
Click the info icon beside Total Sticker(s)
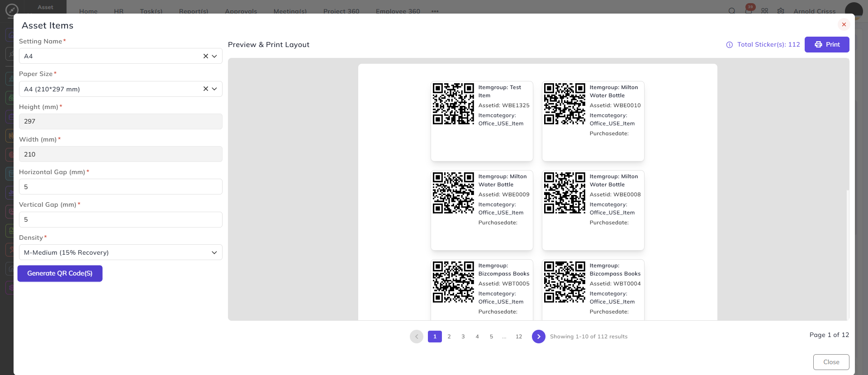(x=729, y=45)
